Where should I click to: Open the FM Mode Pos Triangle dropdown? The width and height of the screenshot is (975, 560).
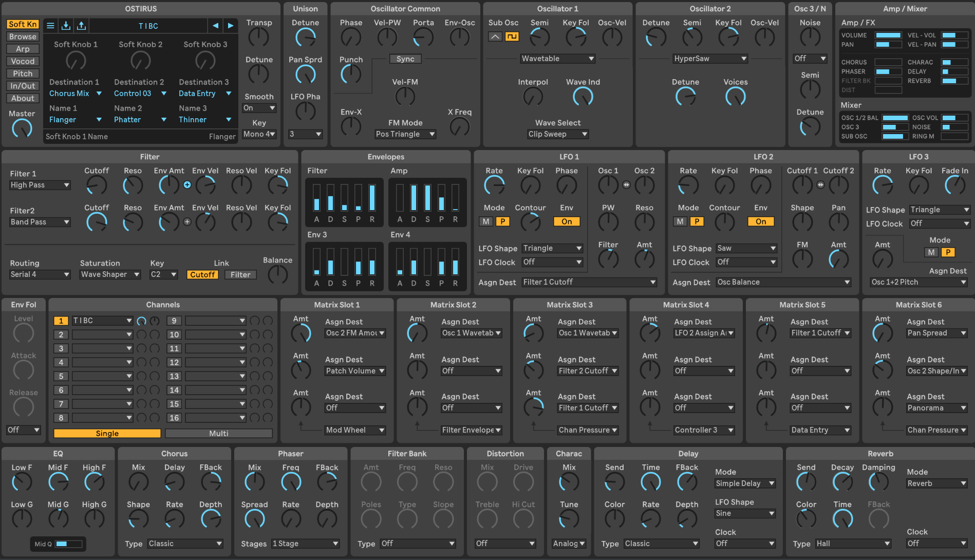[x=405, y=134]
